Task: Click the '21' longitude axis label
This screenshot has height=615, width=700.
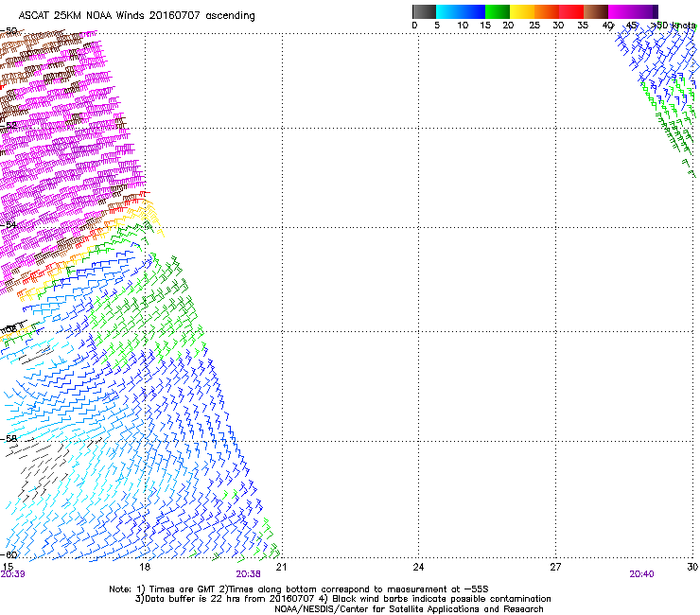Action: tap(281, 567)
